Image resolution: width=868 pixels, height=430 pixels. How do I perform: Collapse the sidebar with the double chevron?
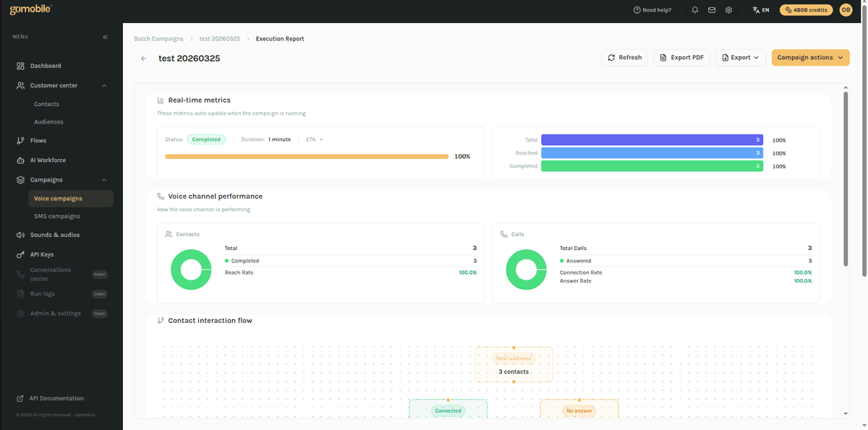point(104,36)
